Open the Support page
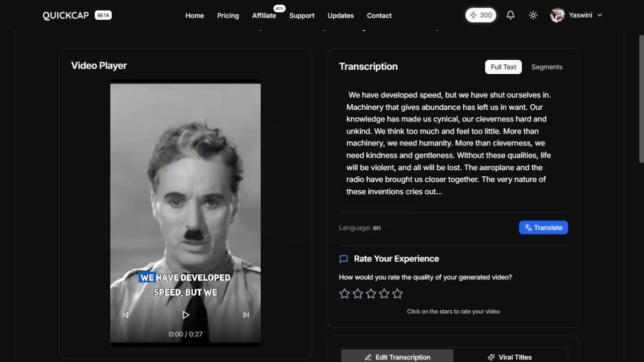 tap(302, 16)
